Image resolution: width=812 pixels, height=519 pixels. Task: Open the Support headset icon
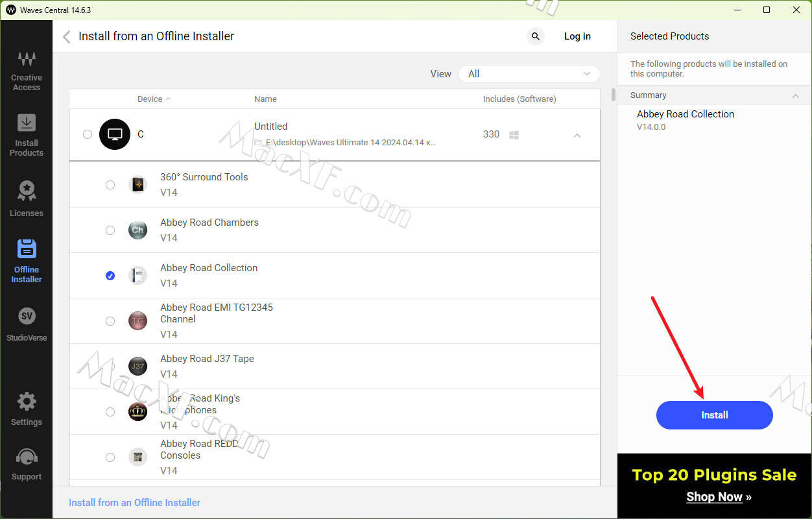click(27, 463)
